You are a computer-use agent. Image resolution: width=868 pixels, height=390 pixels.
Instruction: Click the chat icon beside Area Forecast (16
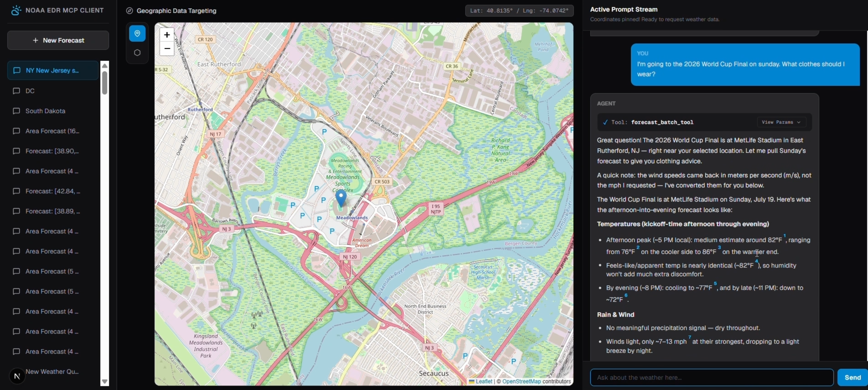[16, 131]
